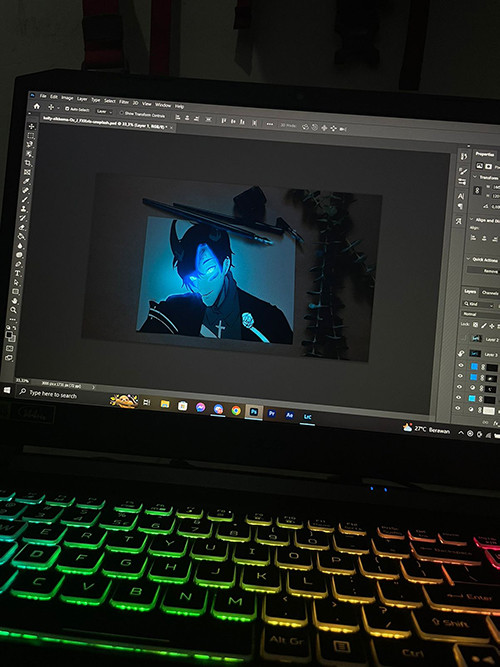Open the Brush Settings panel icon
This screenshot has height=667, width=500.
tap(463, 171)
